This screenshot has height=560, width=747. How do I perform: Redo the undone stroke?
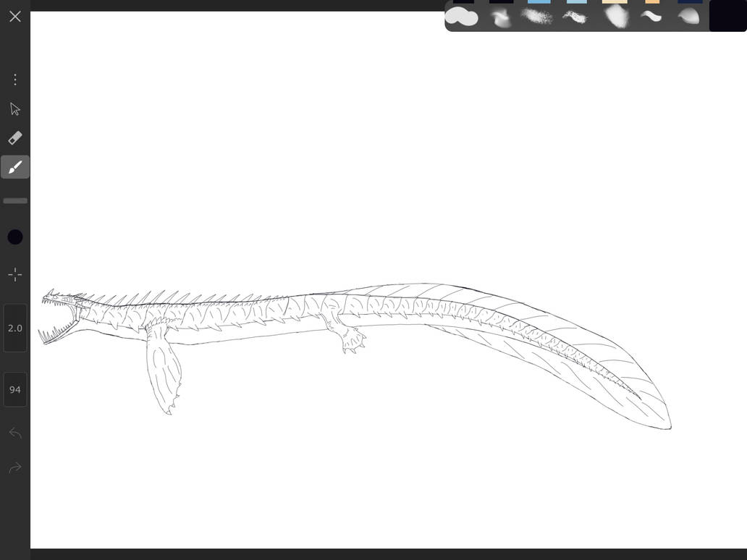pyautogui.click(x=15, y=468)
